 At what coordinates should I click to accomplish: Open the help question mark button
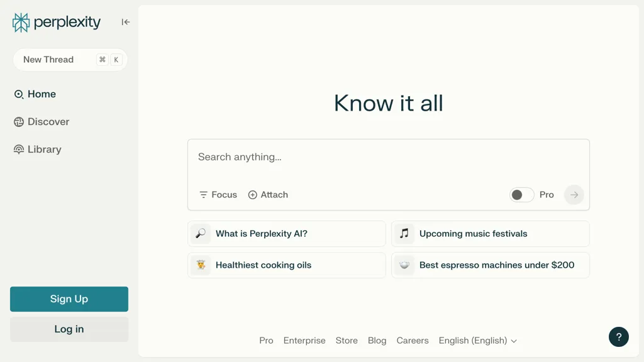[x=619, y=337]
